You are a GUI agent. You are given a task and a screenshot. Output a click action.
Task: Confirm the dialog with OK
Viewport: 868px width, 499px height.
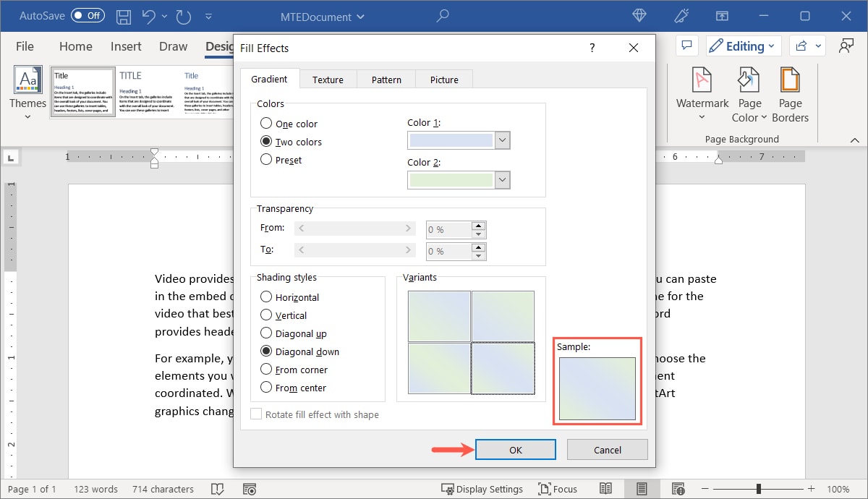[x=515, y=450]
